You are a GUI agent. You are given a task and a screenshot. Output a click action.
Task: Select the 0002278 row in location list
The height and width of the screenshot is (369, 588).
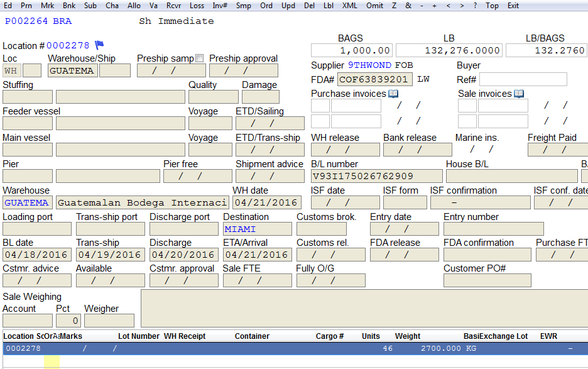coord(295,348)
